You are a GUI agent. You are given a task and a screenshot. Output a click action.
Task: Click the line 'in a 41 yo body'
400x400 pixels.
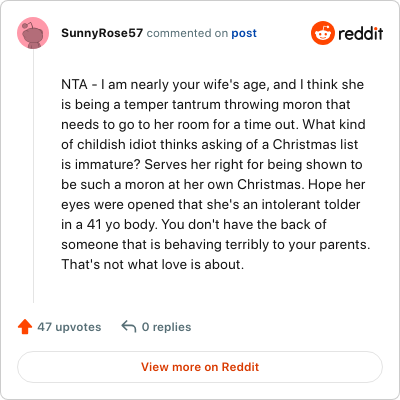194,225
